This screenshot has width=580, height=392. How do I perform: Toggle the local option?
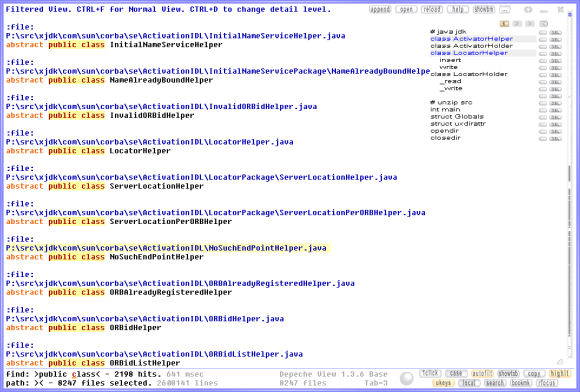pos(469,383)
